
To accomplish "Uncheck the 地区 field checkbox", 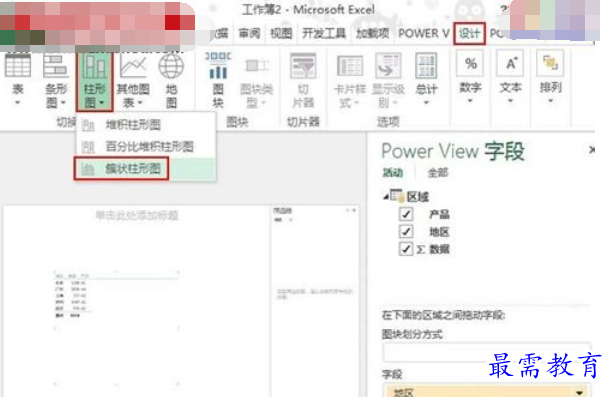I will [x=406, y=232].
